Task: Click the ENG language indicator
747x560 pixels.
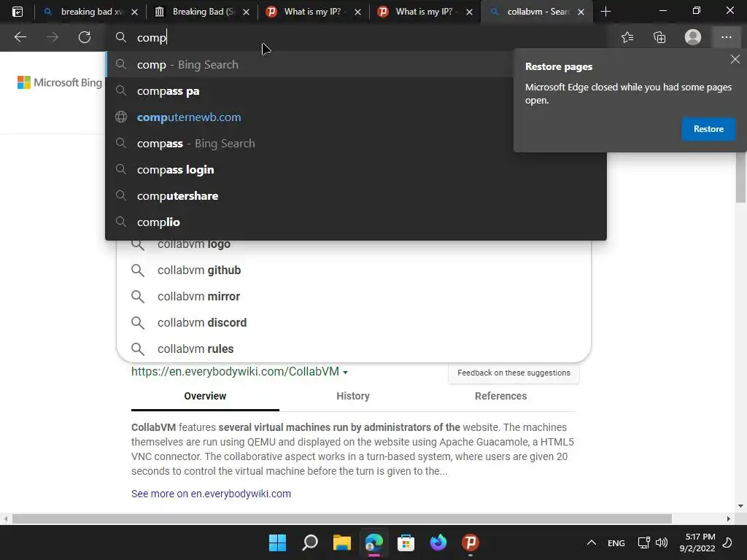Action: (616, 542)
